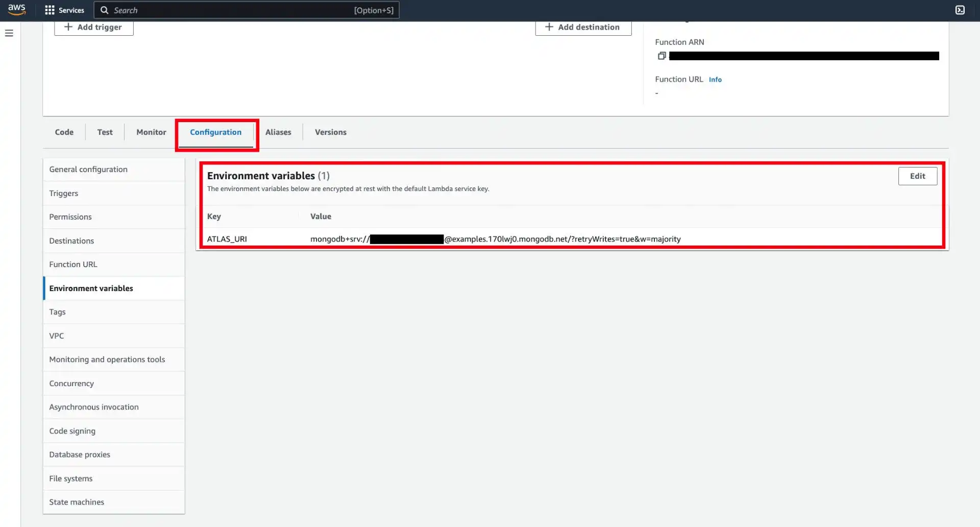Open the Services grid menu

64,10
